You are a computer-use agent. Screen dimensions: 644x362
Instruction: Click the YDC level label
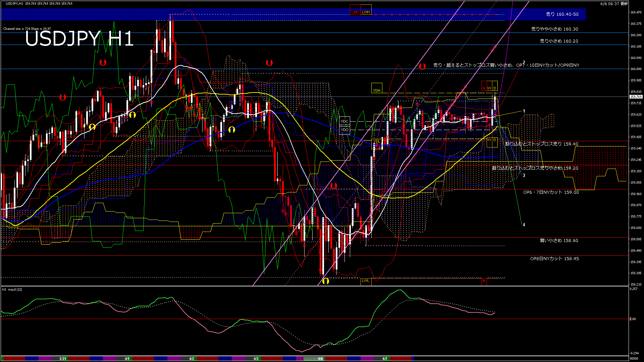[x=344, y=121]
